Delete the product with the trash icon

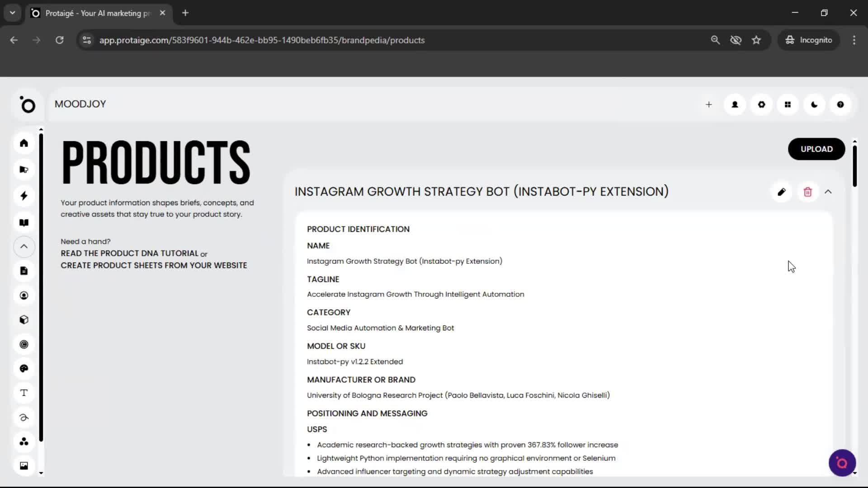[808, 192]
